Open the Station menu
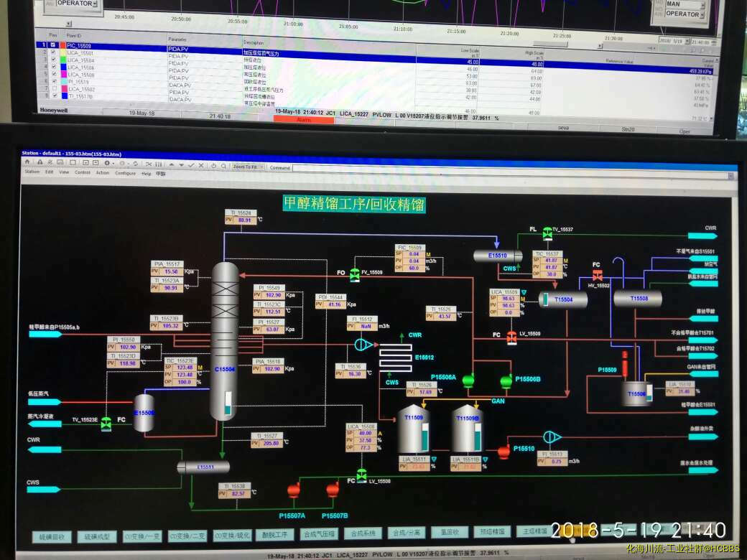The width and height of the screenshot is (747, 560). pyautogui.click(x=32, y=173)
